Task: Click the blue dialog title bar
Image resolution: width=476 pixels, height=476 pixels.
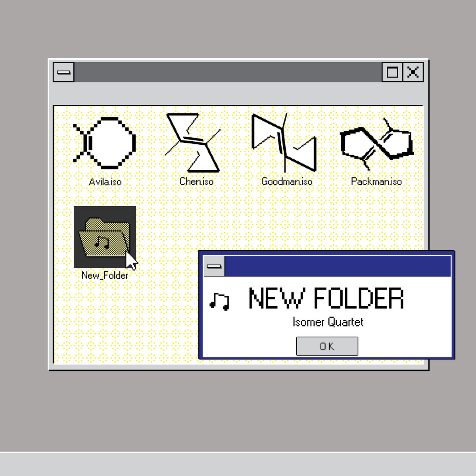Action: point(338,266)
